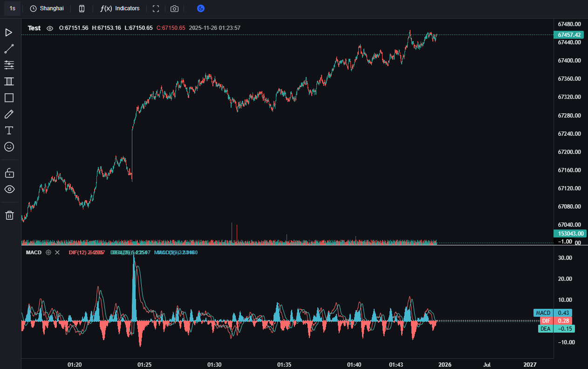Screen dimensions: 588x369
Task: Click the timestamp 2025-11-26 01:23:57
Action: 214,28
